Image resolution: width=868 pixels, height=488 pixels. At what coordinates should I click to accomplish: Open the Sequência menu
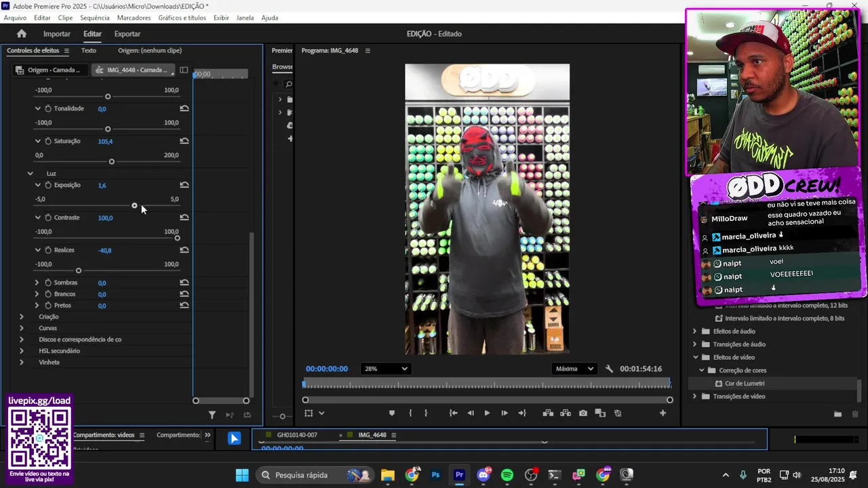coord(94,18)
